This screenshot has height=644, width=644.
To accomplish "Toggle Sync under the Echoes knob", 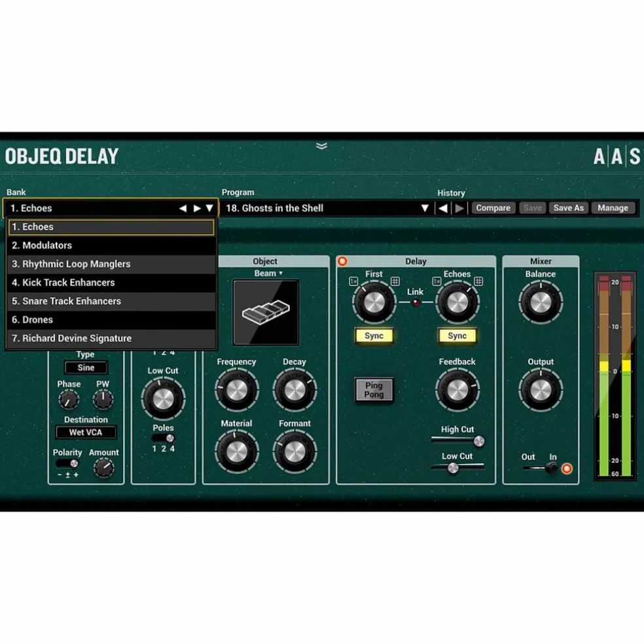I will click(x=457, y=336).
